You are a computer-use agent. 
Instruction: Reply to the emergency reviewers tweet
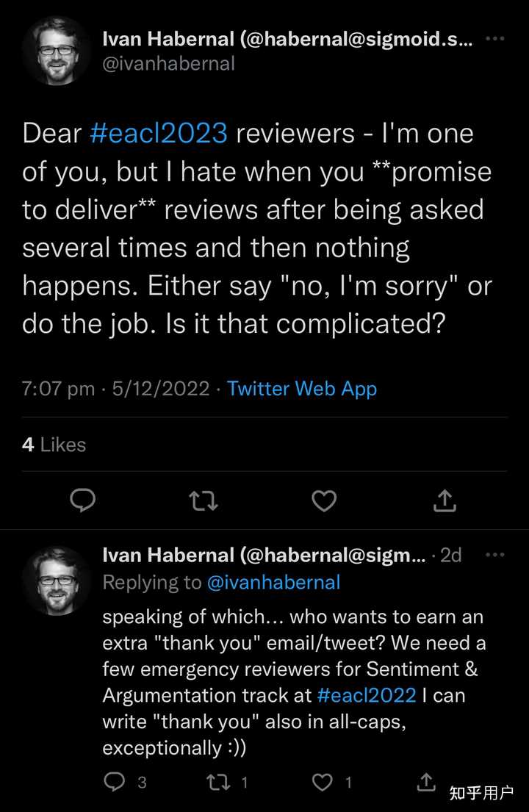tap(115, 781)
